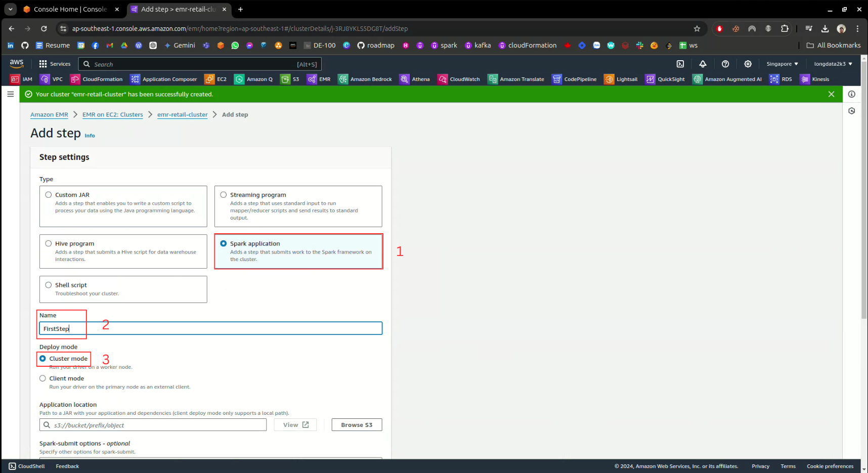
Task: Expand the longdata2k3 account menu
Action: click(833, 64)
